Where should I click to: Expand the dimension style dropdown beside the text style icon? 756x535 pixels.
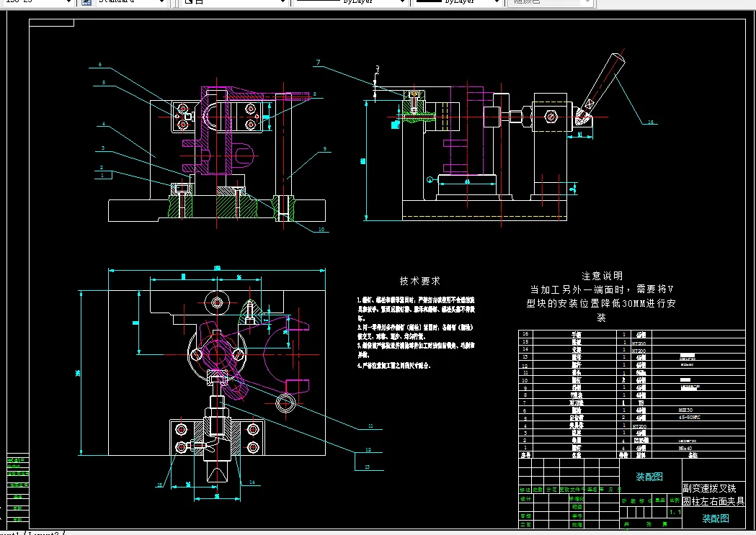coord(37,2)
